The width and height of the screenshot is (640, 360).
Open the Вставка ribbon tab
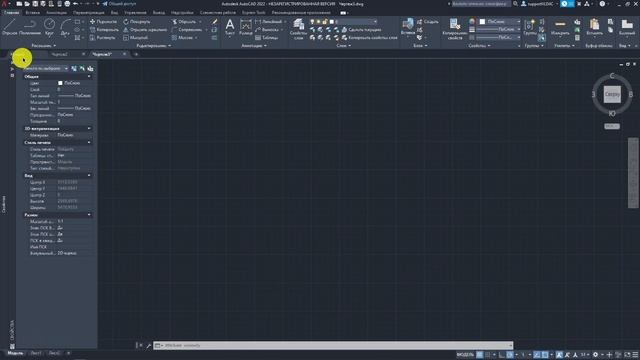click(33, 13)
